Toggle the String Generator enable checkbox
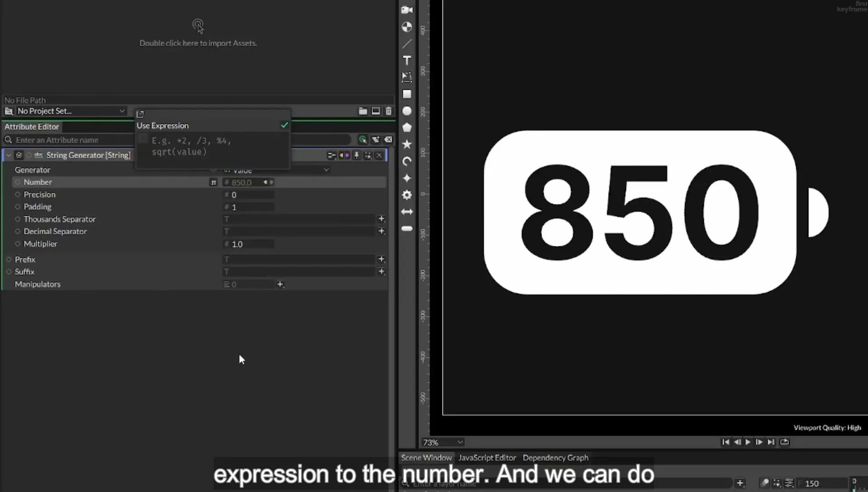868x492 pixels. pyautogui.click(x=19, y=155)
